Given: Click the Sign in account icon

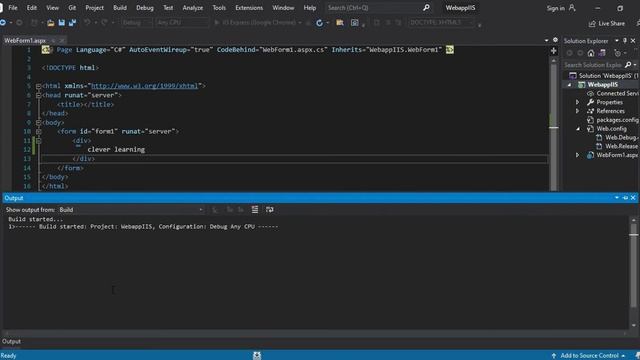Looking at the screenshot, I should (x=572, y=8).
